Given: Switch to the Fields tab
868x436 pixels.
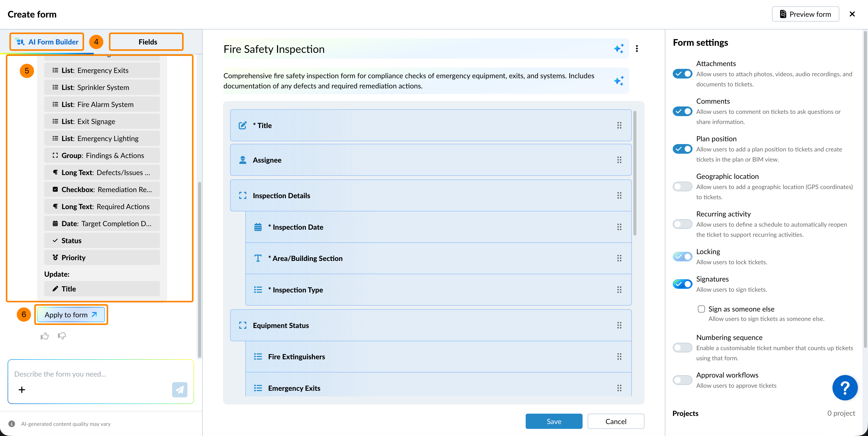Looking at the screenshot, I should 148,42.
